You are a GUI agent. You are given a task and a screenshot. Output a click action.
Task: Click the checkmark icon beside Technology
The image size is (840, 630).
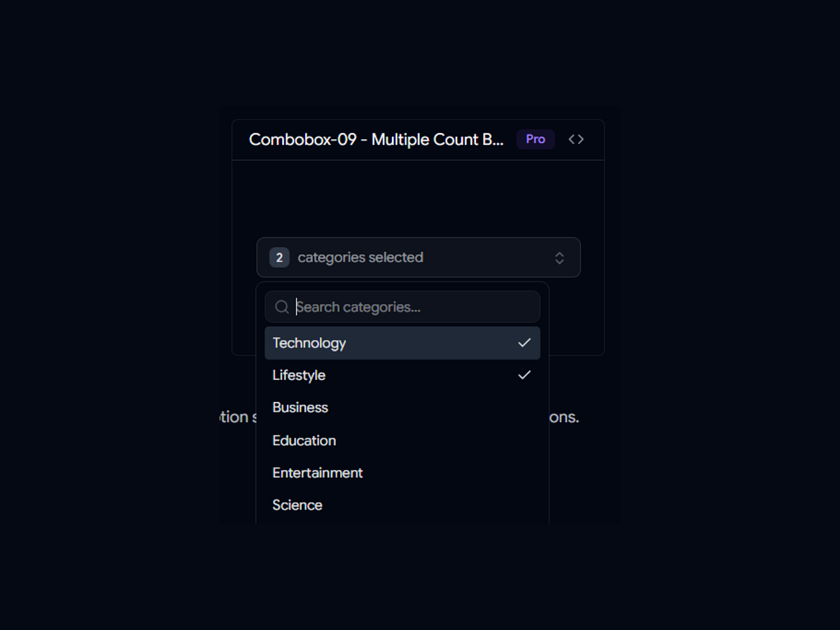(x=524, y=343)
